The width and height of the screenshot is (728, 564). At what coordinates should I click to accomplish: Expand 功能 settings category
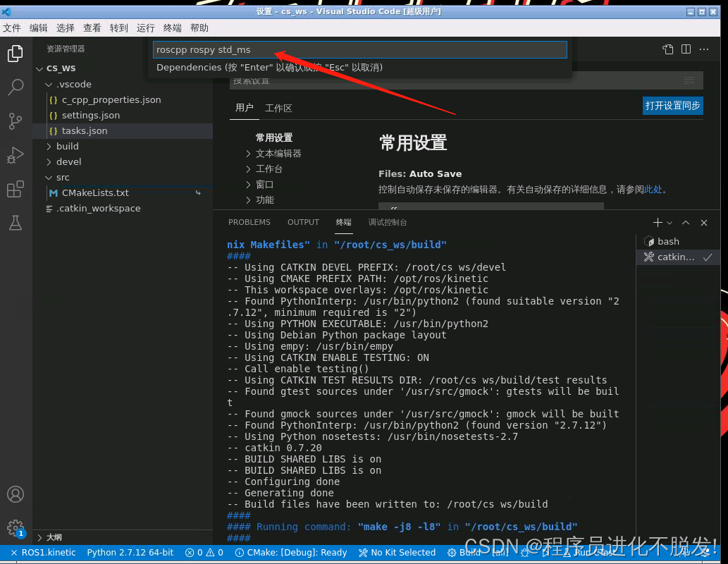248,200
